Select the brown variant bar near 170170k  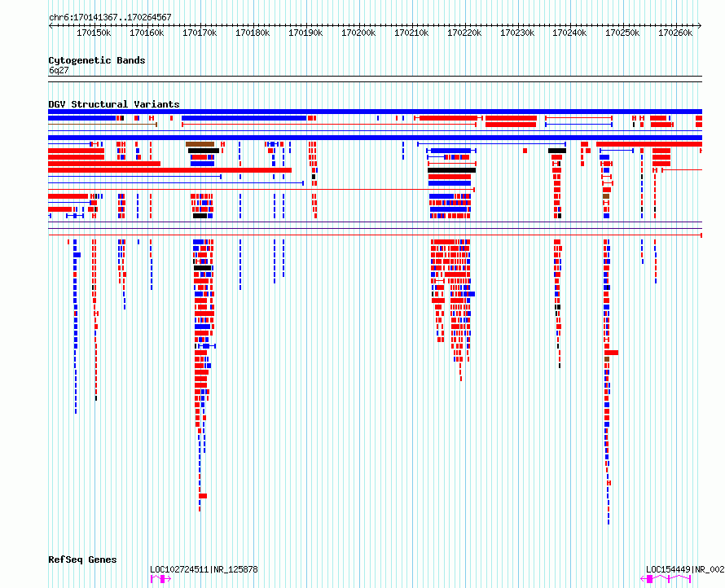pyautogui.click(x=200, y=144)
